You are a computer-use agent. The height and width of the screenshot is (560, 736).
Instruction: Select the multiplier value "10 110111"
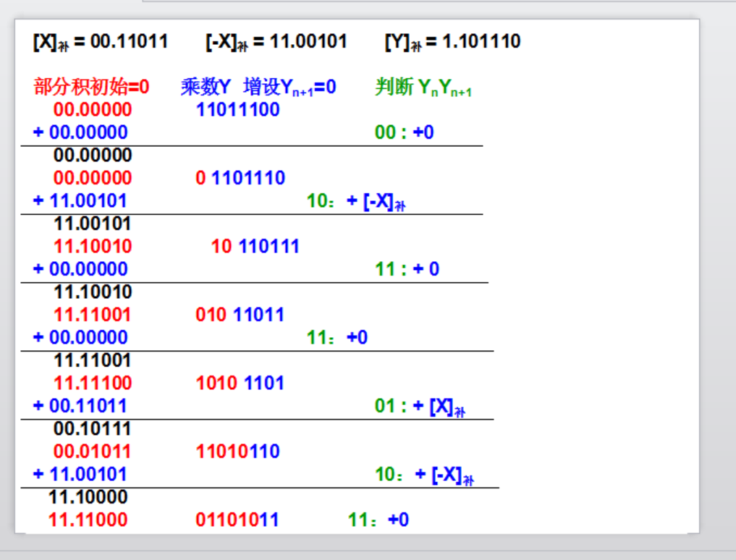(x=255, y=247)
